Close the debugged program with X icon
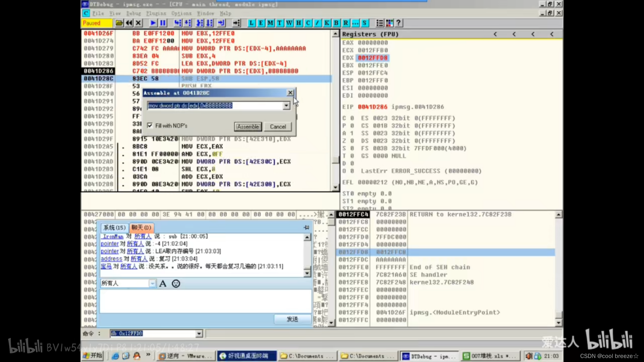 click(x=138, y=23)
